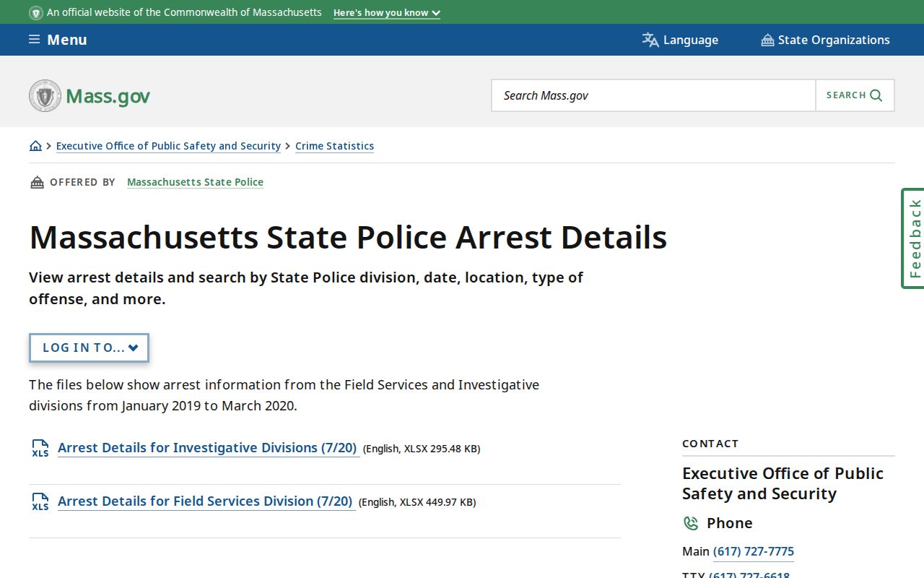Click the Search Mass.gov input field
The width and height of the screenshot is (924, 578).
653,95
